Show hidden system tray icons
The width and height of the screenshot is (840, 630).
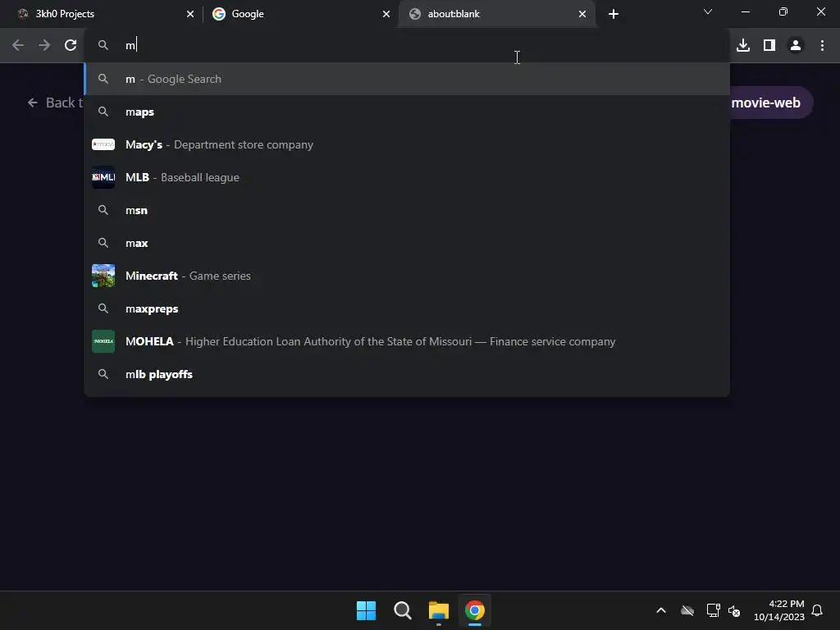(661, 610)
